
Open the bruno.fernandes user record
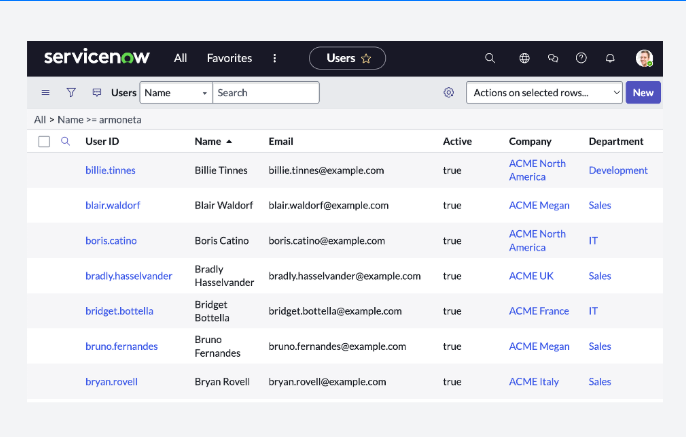(x=121, y=346)
